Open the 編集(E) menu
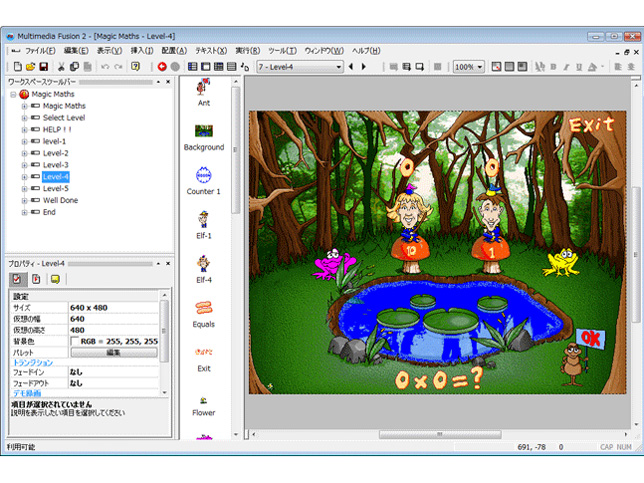644x483 pixels. pyautogui.click(x=76, y=51)
